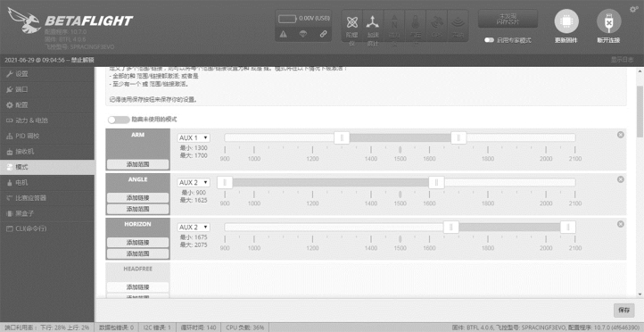Click the accelerometer (加速度计) sensor icon

point(373,22)
